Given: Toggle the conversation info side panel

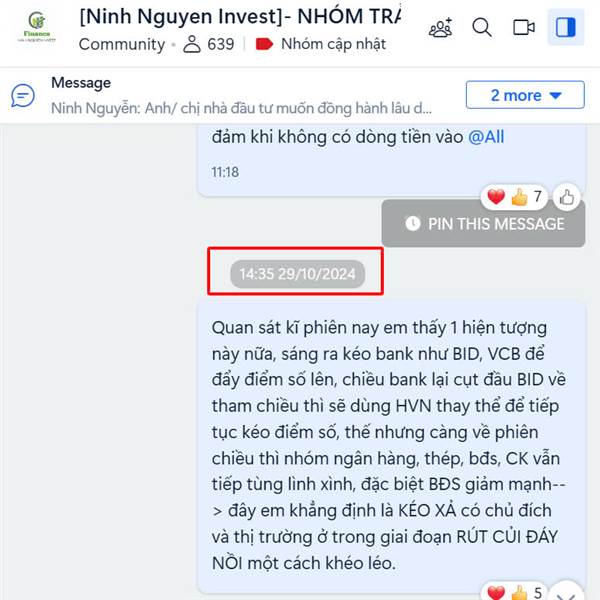Looking at the screenshot, I should tap(566, 28).
